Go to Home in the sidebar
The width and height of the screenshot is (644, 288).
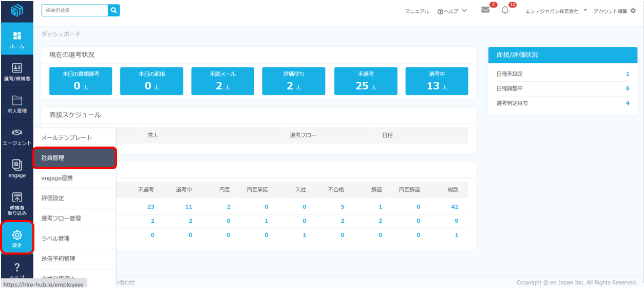click(16, 40)
